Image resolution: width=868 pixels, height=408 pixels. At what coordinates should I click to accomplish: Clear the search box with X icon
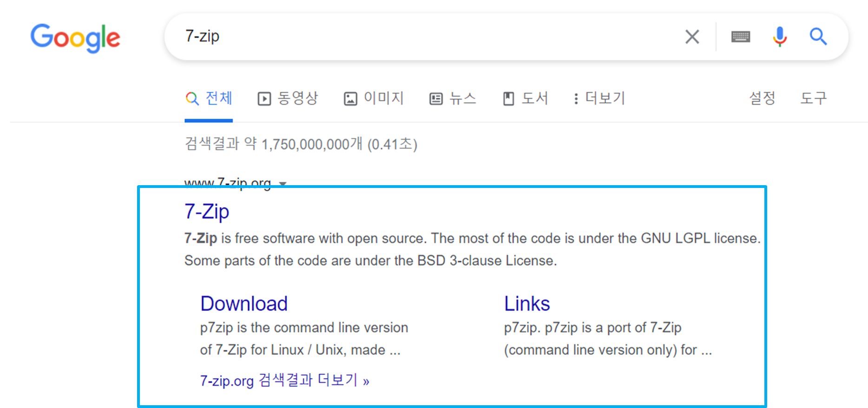[x=692, y=36]
